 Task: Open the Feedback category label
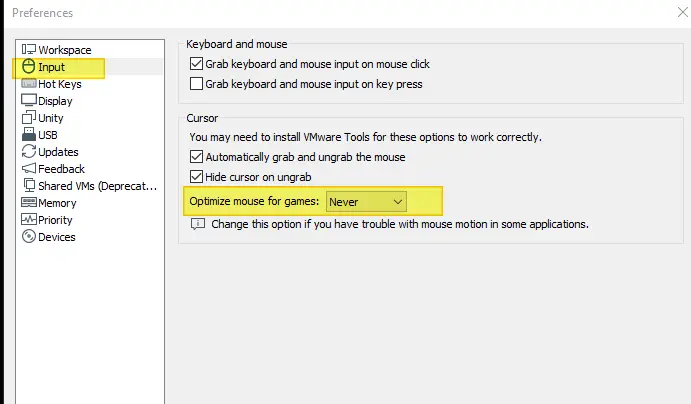click(61, 169)
